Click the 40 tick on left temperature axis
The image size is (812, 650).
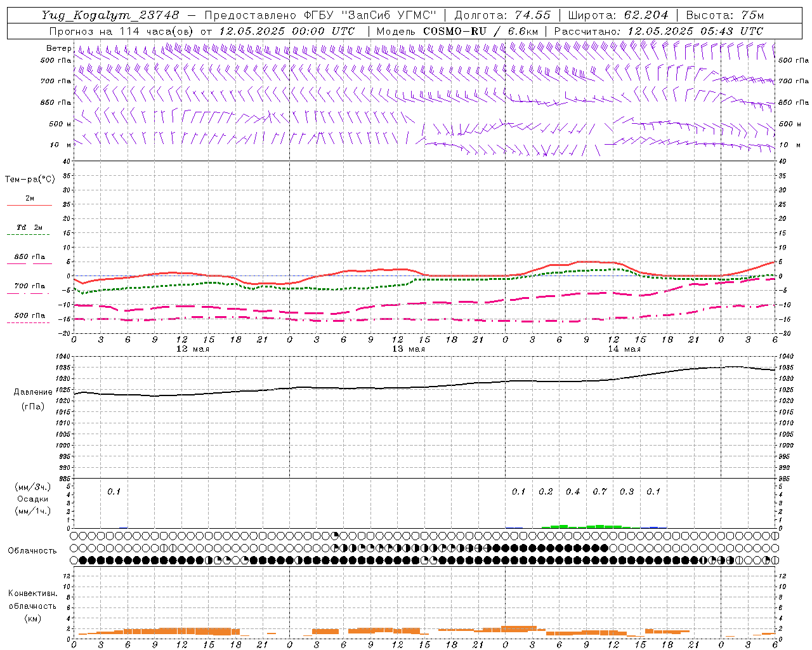[65, 161]
